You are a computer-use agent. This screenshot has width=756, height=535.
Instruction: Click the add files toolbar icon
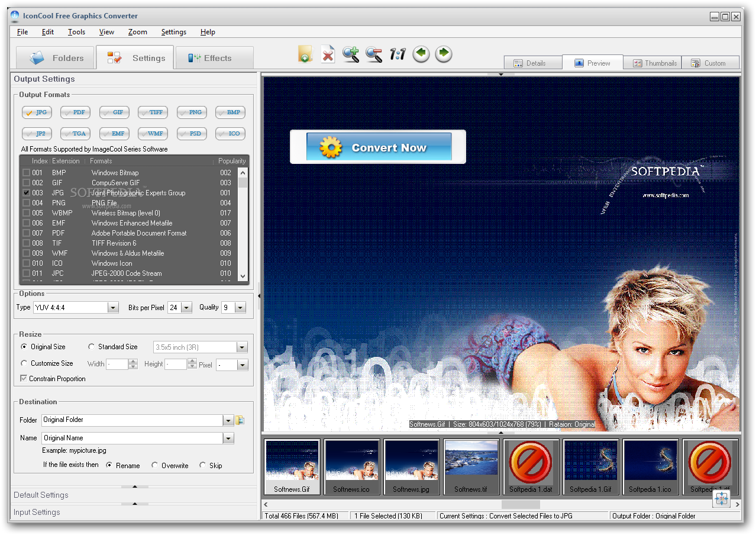click(305, 54)
